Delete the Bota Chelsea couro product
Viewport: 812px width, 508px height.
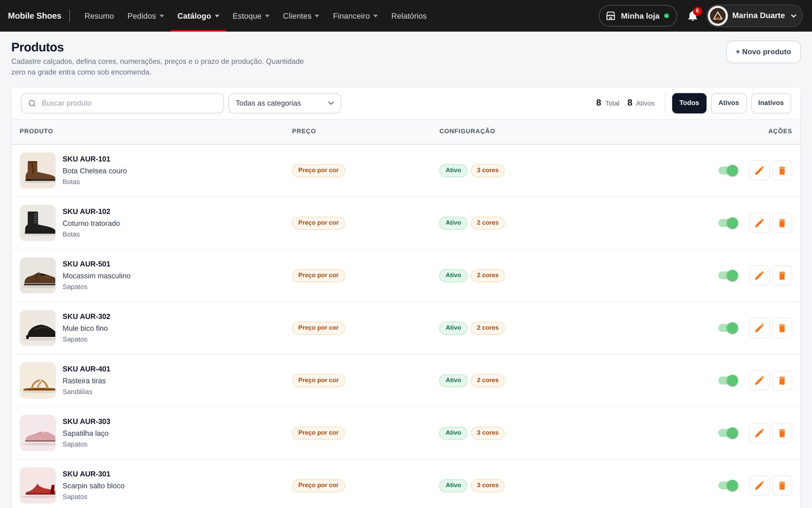tap(782, 171)
